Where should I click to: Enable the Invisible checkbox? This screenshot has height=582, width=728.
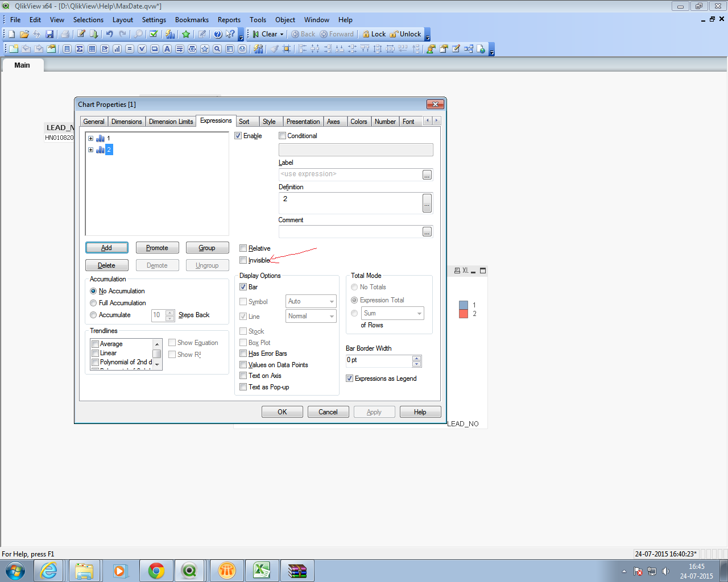pyautogui.click(x=243, y=260)
